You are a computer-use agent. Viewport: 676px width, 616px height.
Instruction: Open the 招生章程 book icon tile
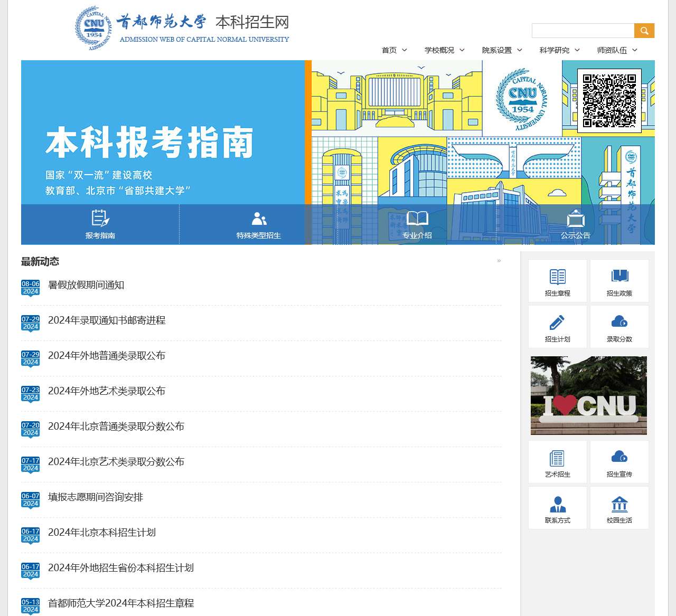[x=558, y=281]
